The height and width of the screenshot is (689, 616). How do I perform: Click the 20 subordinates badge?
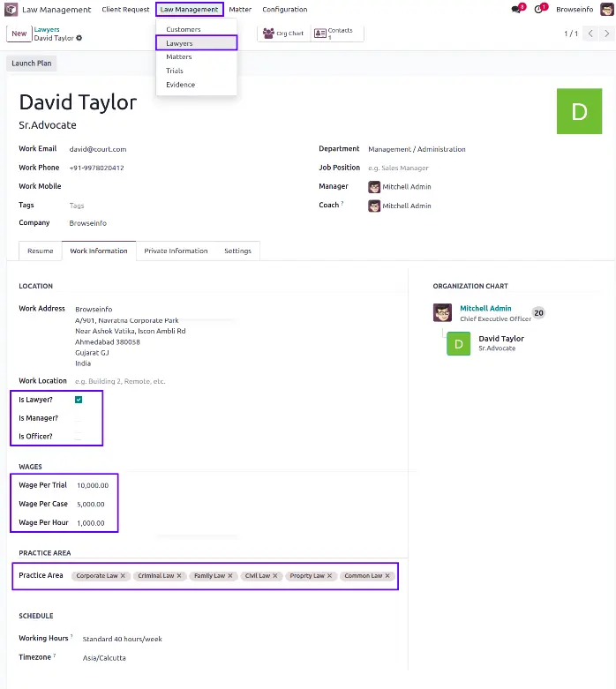(x=538, y=313)
